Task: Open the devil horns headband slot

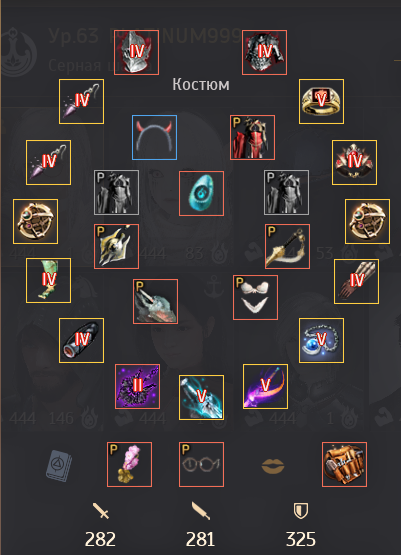Action: click(x=155, y=137)
